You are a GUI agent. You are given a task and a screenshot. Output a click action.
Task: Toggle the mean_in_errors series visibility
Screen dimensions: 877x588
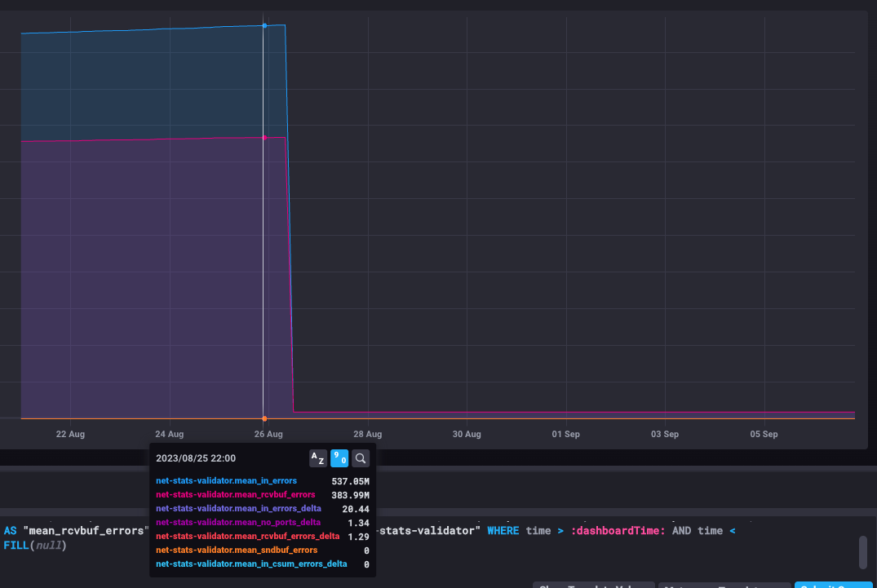point(226,480)
